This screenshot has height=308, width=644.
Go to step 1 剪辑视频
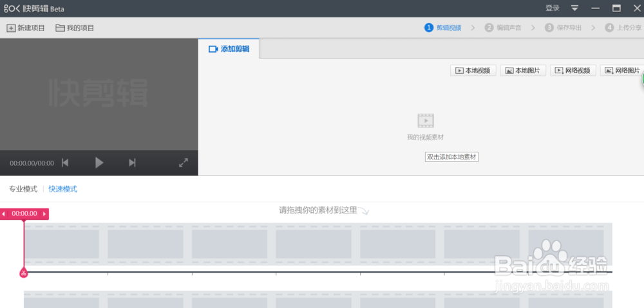(x=443, y=28)
